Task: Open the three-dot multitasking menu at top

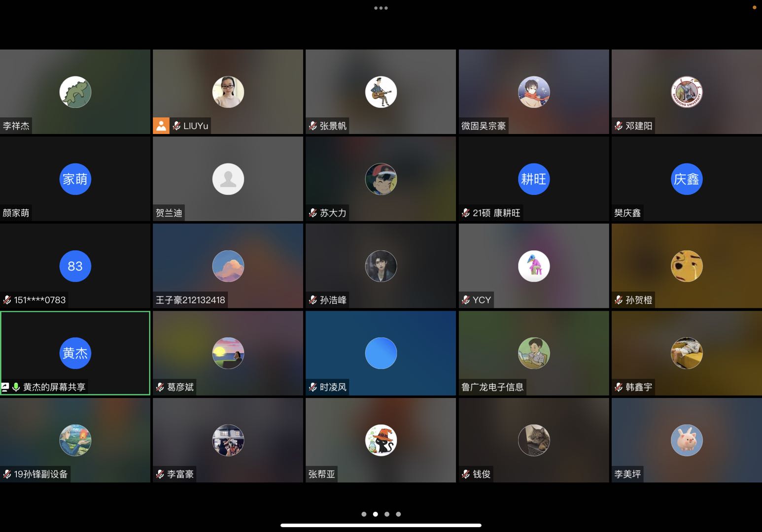Action: [x=381, y=8]
